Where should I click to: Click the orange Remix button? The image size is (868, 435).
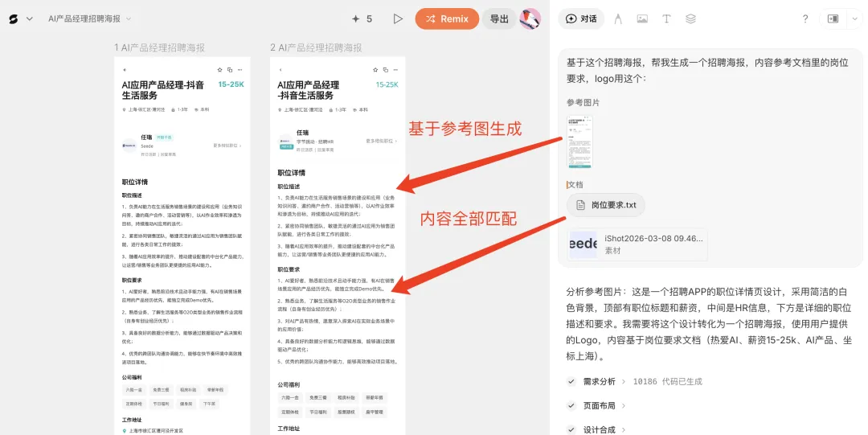point(447,18)
